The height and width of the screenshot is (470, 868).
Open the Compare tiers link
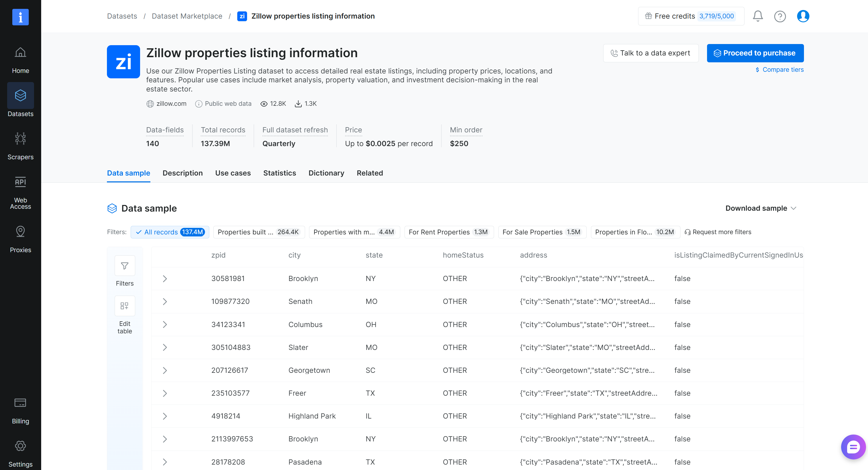tap(779, 70)
